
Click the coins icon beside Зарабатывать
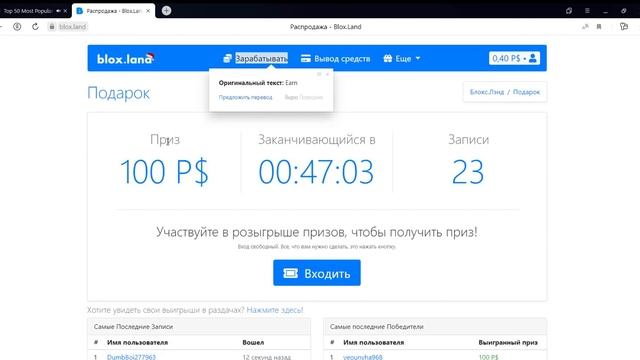click(x=227, y=58)
